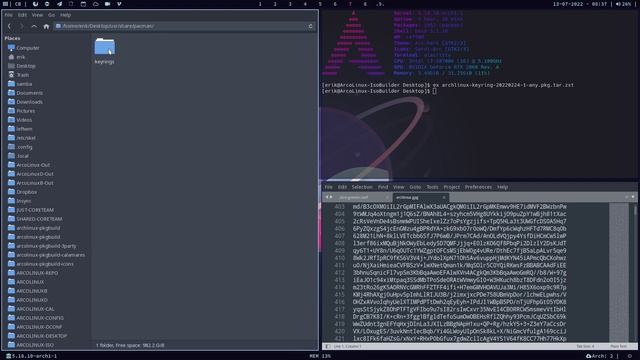This screenshot has height=360, width=640.
Task: Go up to the parent folder
Action: point(34,26)
